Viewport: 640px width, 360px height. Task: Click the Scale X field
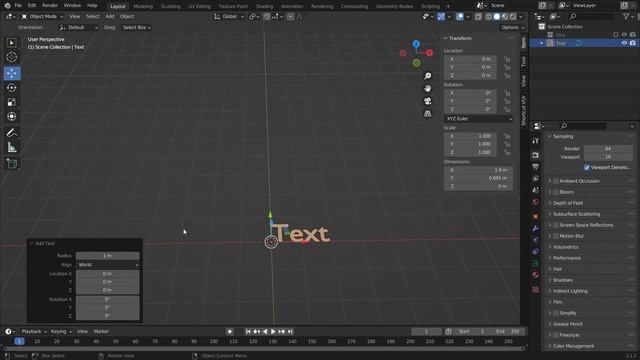(x=470, y=136)
